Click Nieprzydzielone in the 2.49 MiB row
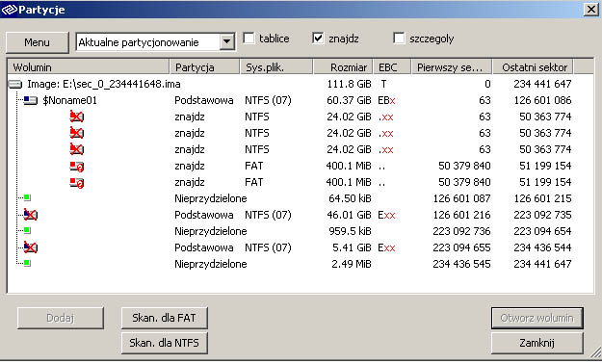 pyautogui.click(x=210, y=264)
